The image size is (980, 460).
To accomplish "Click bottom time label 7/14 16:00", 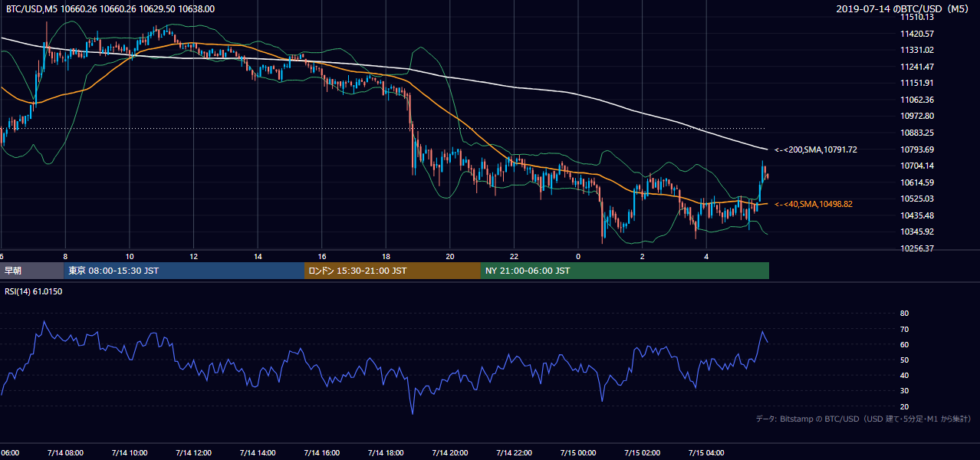I will click(x=321, y=453).
